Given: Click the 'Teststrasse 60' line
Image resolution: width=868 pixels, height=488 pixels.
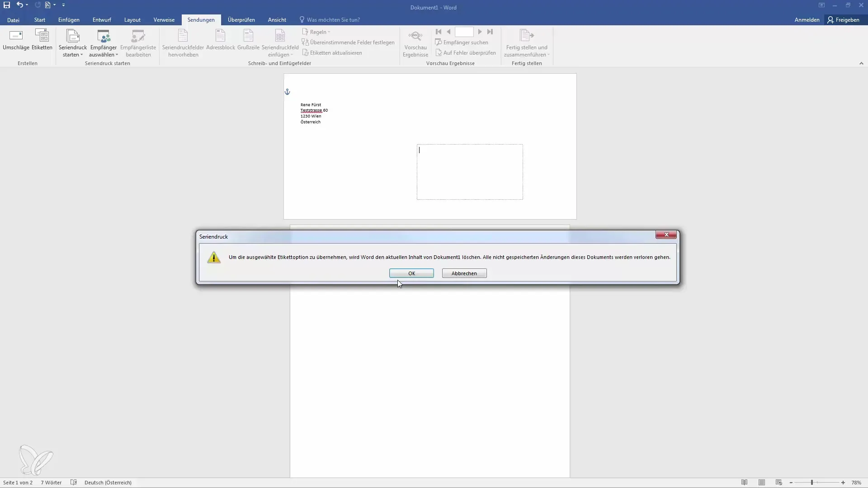Looking at the screenshot, I should click(x=314, y=110).
